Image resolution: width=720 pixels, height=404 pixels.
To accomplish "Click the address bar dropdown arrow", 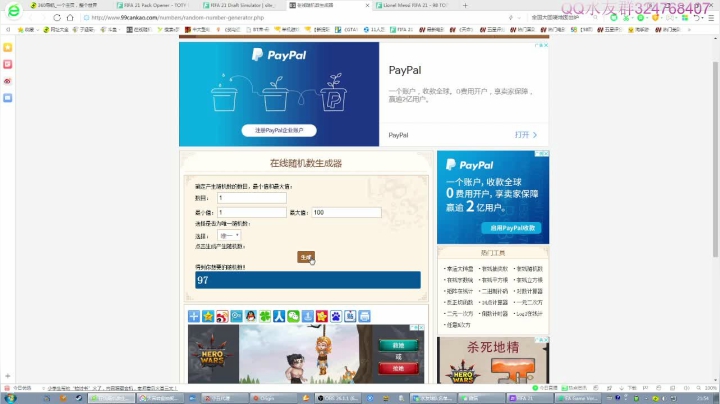I will (519, 17).
